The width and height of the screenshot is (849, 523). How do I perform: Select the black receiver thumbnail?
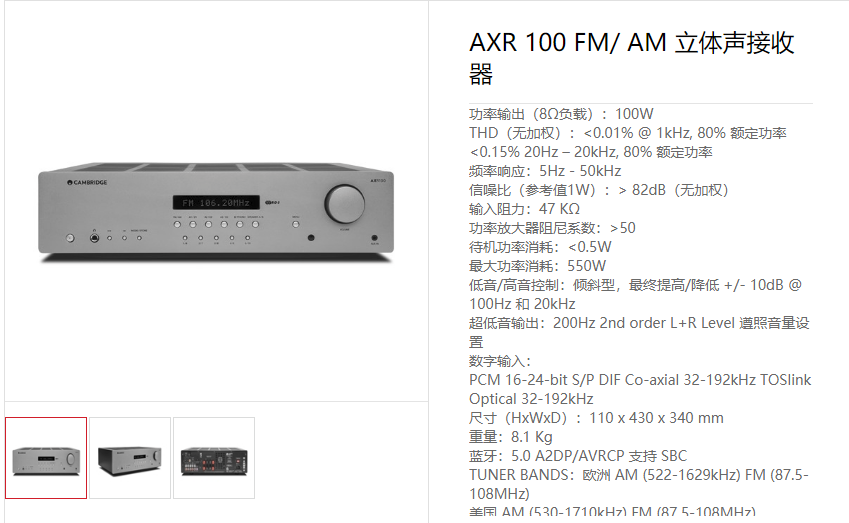tap(130, 457)
